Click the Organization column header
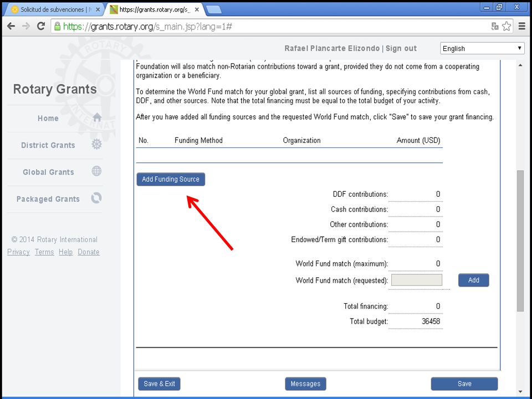 click(x=301, y=140)
